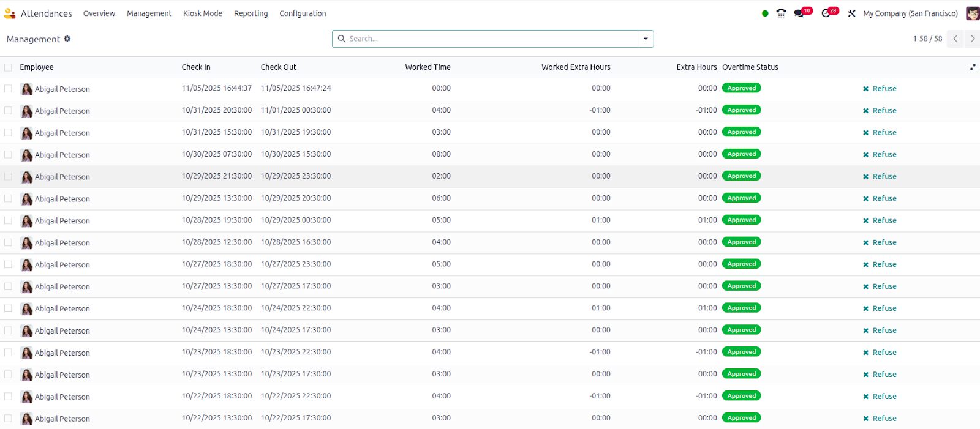The height and width of the screenshot is (429, 980).
Task: Open the column settings adjust icon
Action: [x=973, y=67]
